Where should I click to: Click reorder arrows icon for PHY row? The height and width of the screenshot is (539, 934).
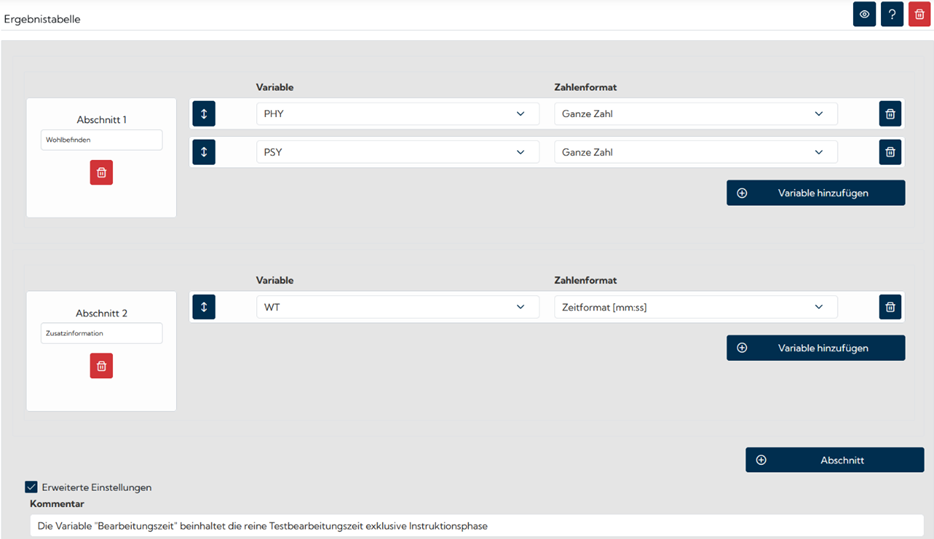pyautogui.click(x=204, y=114)
